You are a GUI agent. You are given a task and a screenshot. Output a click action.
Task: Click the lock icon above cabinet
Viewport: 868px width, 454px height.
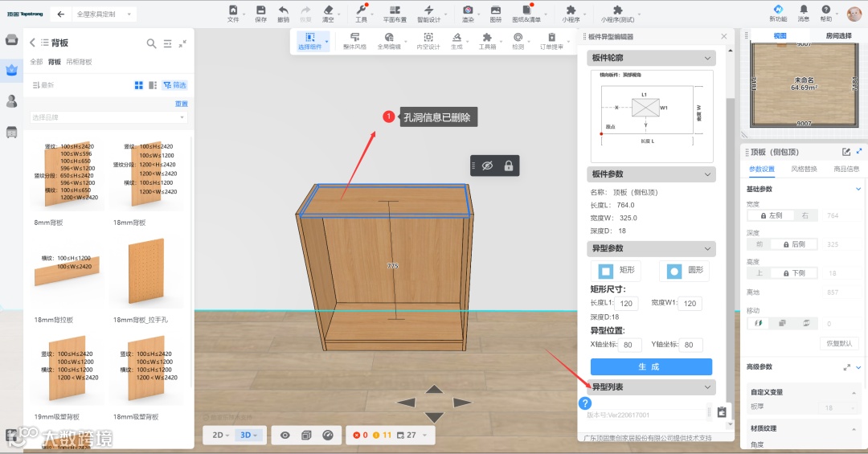[x=509, y=166]
